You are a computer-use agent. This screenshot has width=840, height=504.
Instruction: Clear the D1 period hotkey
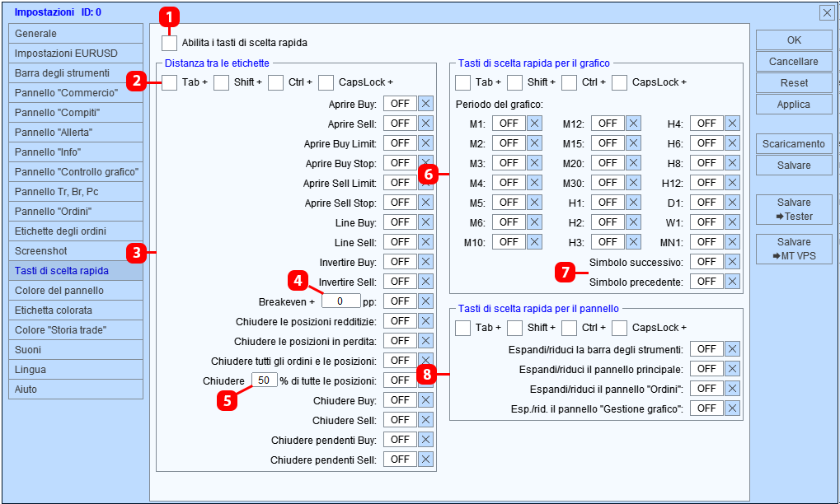point(732,203)
